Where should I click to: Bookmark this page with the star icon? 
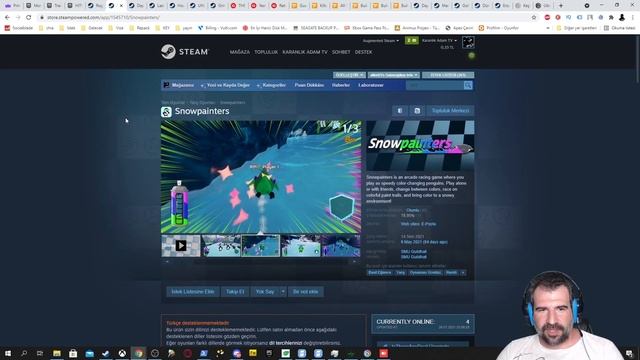534,18
